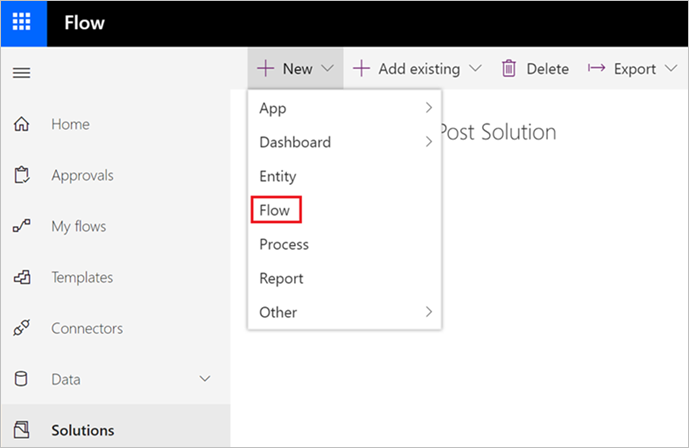Click the New toolbar button label

pyautogui.click(x=297, y=69)
